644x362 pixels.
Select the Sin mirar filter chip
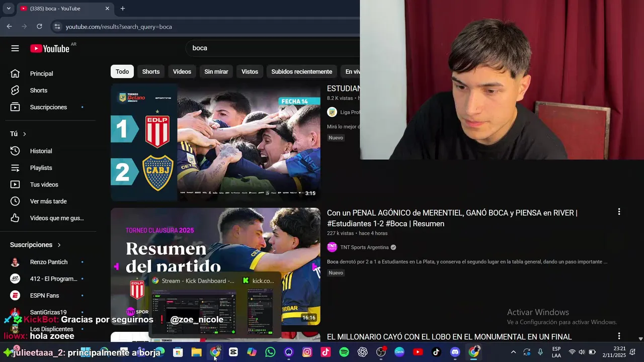click(x=216, y=71)
